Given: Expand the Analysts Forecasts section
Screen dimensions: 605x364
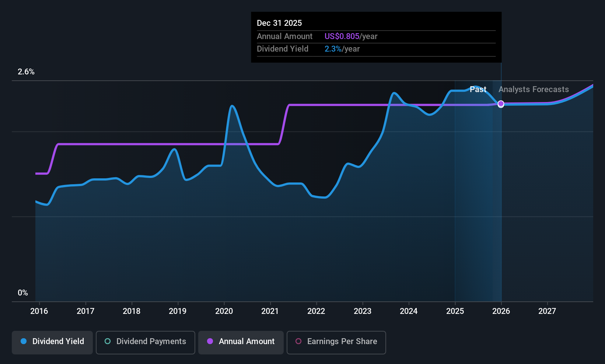Looking at the screenshot, I should [534, 89].
